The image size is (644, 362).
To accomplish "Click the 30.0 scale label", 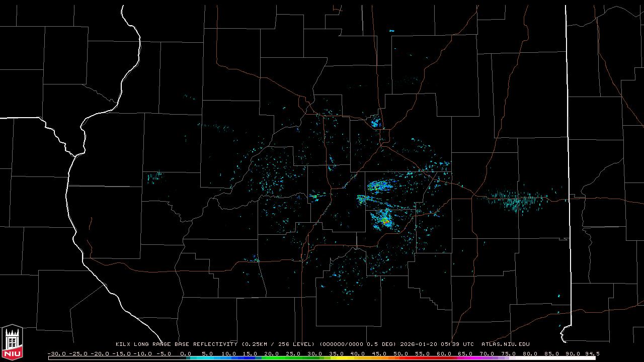I will [x=314, y=354].
